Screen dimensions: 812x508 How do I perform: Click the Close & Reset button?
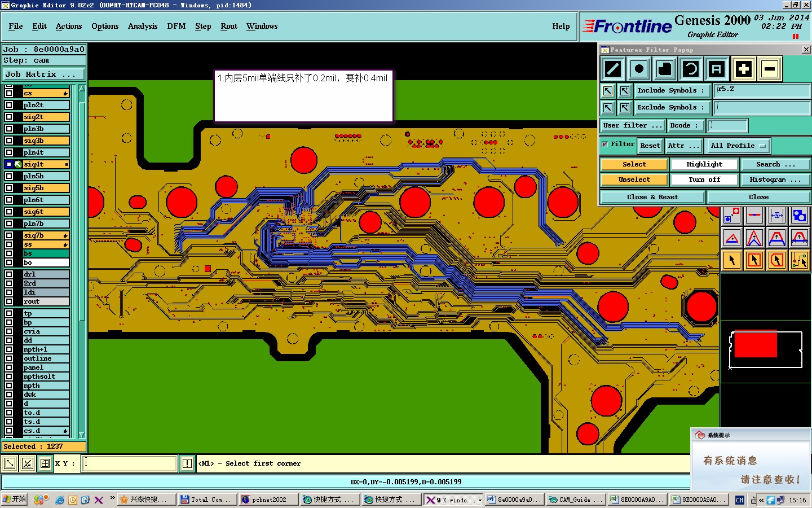point(652,197)
